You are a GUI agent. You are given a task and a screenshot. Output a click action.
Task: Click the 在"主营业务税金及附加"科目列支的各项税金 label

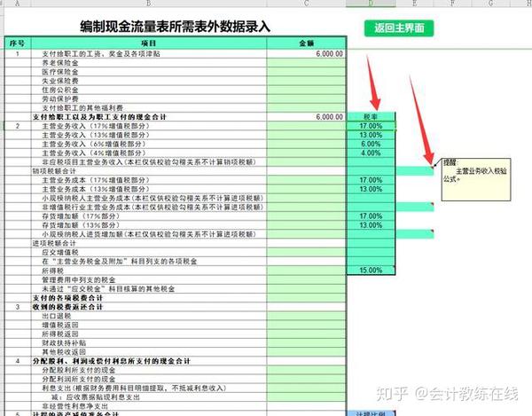(120, 262)
